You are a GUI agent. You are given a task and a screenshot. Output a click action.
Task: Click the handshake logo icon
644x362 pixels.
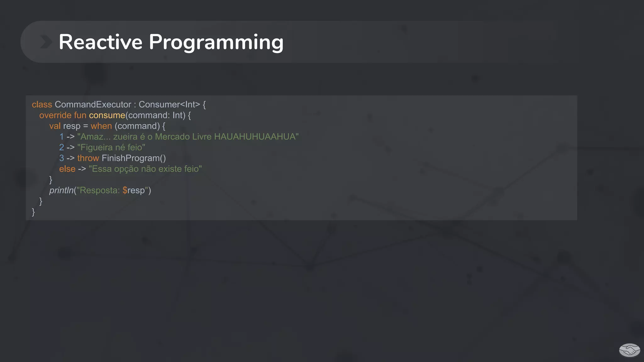coord(630,350)
